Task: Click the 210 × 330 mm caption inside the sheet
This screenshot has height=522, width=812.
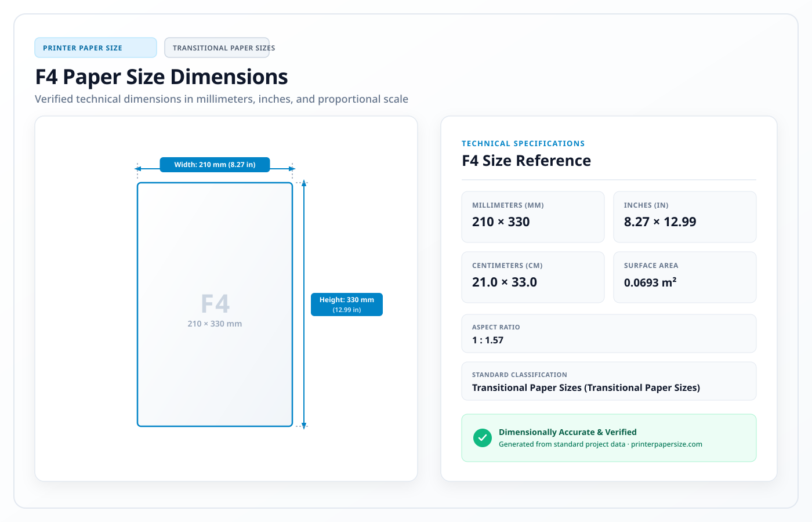Action: (215, 324)
